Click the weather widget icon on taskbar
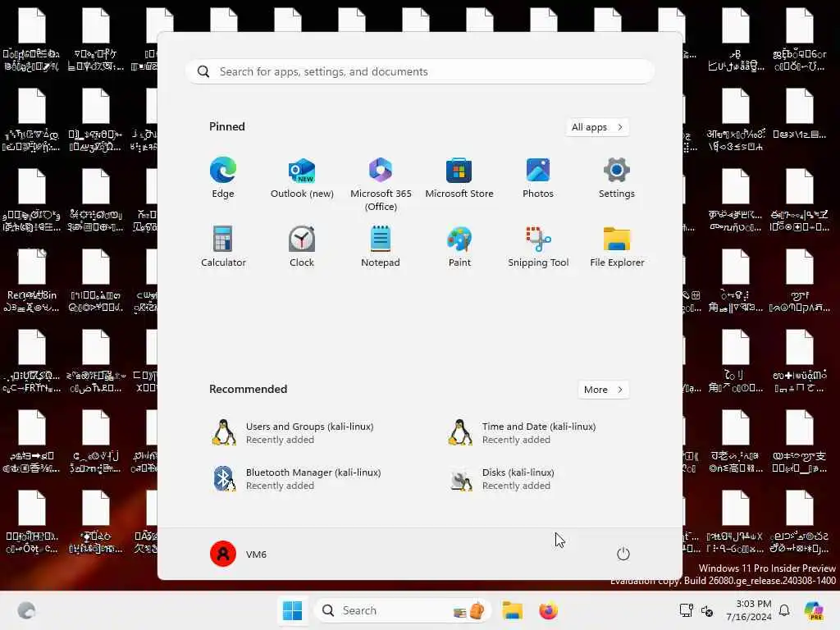Viewport: 840px width, 630px height. tap(26, 610)
